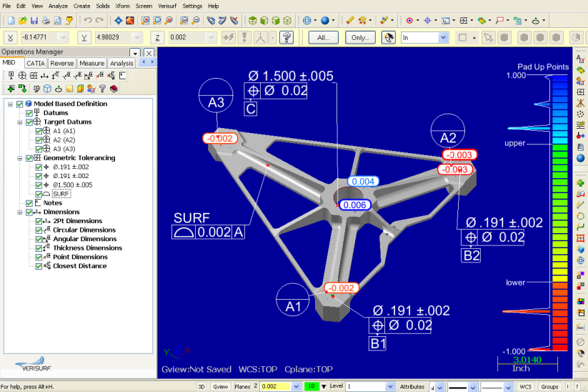Image resolution: width=588 pixels, height=392 pixels.
Task: Click the New file icon in toolbar
Action: [x=11, y=21]
